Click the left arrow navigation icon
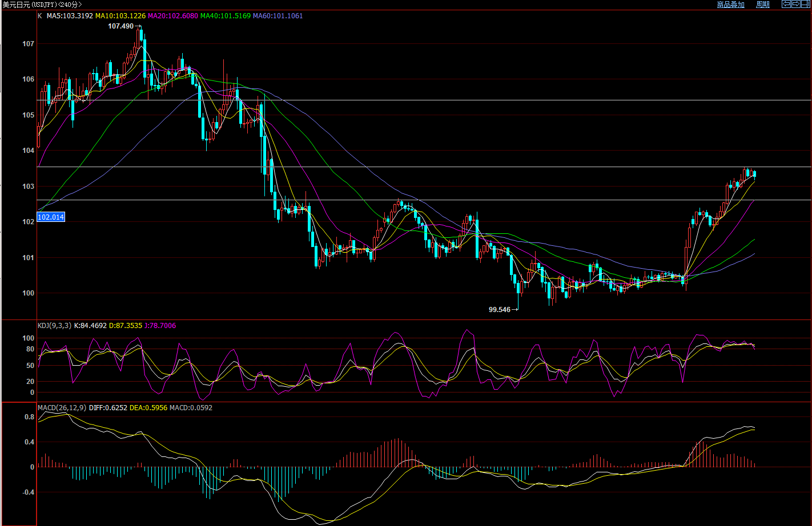 786,4
